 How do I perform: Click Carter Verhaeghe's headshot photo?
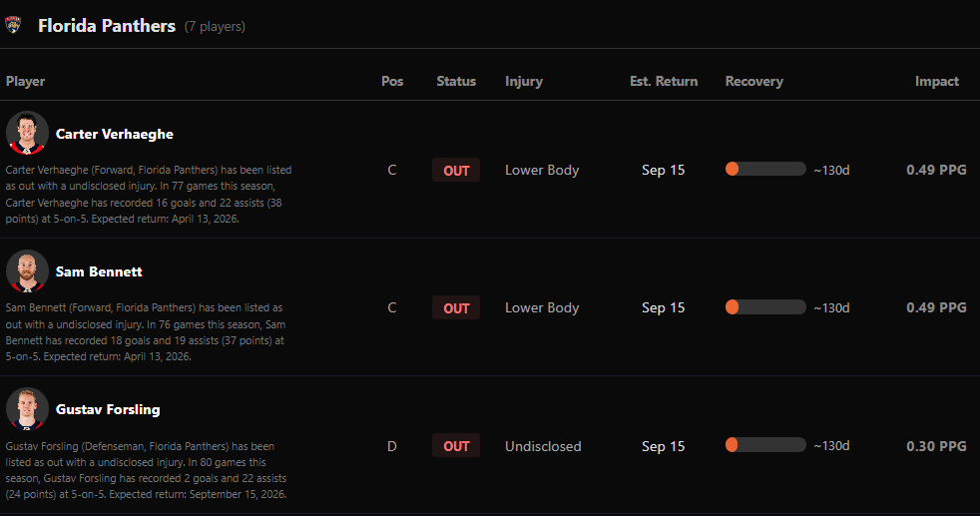[27, 133]
